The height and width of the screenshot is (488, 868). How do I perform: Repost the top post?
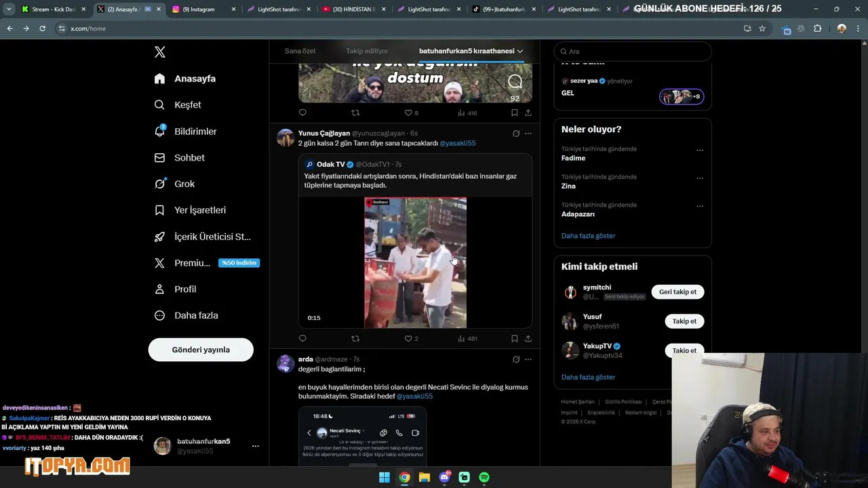[x=355, y=113]
